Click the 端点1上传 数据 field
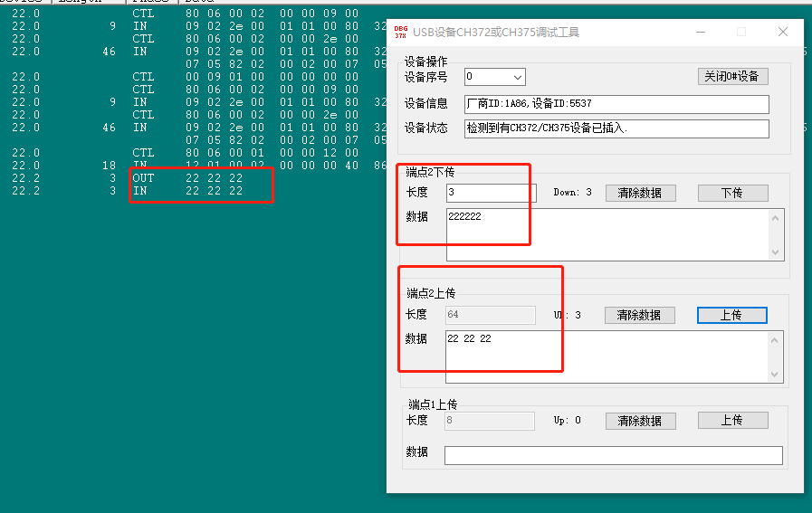 click(x=613, y=455)
